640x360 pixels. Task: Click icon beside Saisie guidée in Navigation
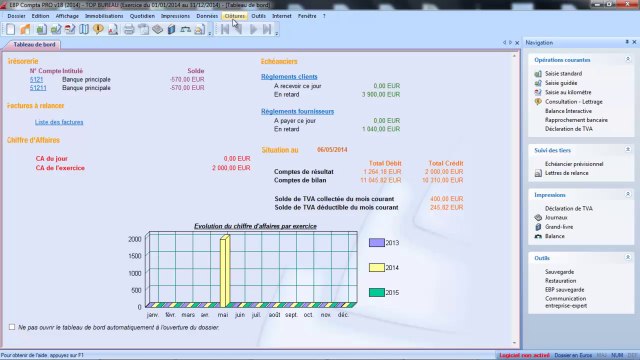pos(538,83)
